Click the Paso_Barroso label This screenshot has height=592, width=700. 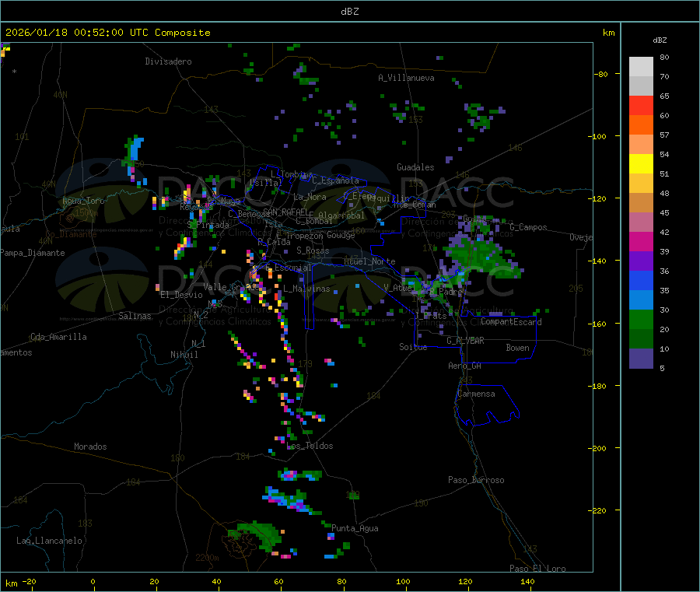point(476,480)
